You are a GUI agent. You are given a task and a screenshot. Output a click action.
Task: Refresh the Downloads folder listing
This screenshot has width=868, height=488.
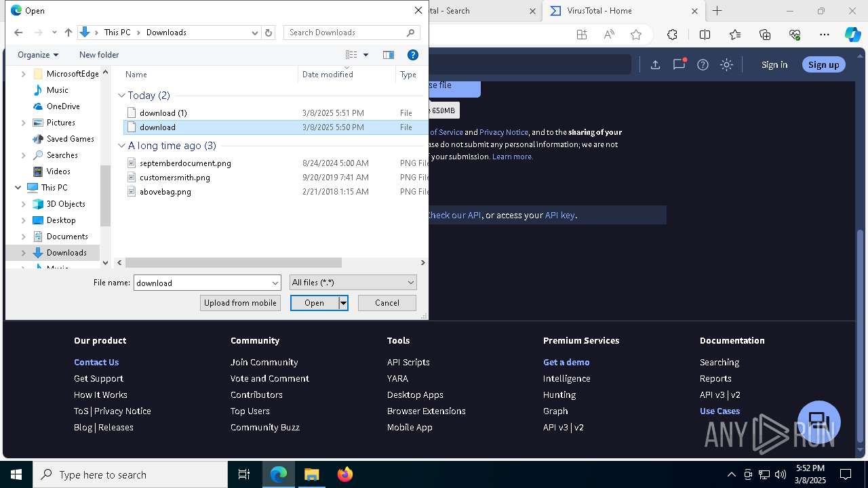269,33
